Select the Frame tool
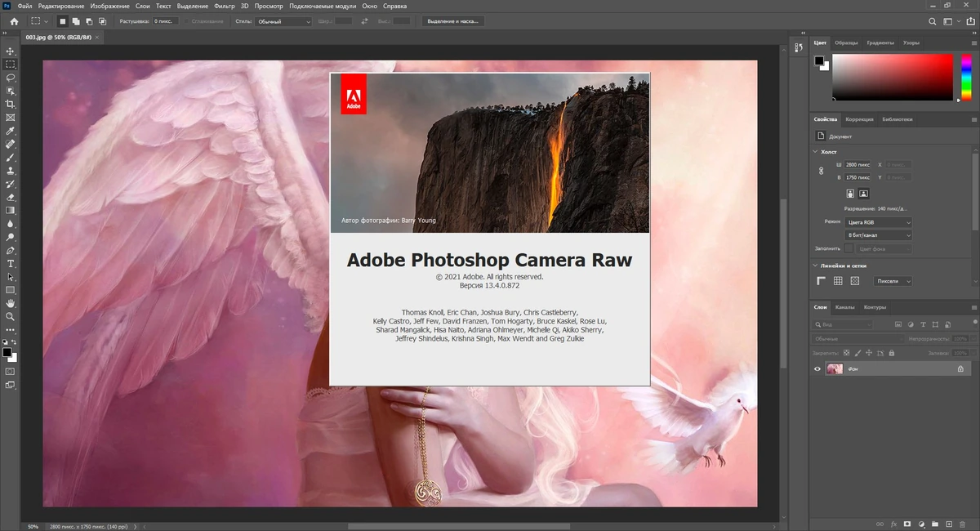980x531 pixels. pyautogui.click(x=11, y=118)
